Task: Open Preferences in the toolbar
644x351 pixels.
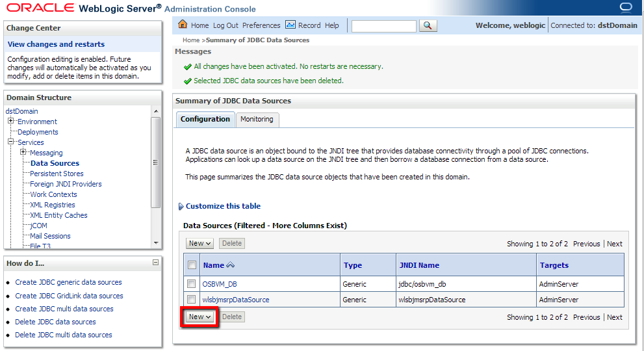Action: pos(261,25)
